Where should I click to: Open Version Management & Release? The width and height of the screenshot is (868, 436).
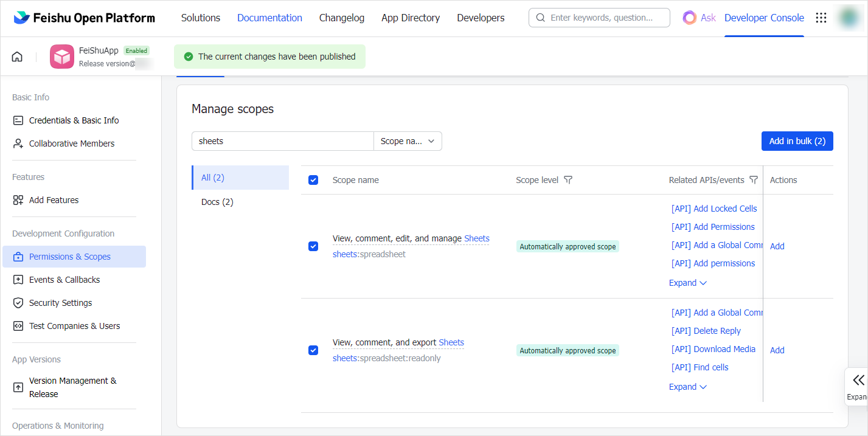[73, 387]
